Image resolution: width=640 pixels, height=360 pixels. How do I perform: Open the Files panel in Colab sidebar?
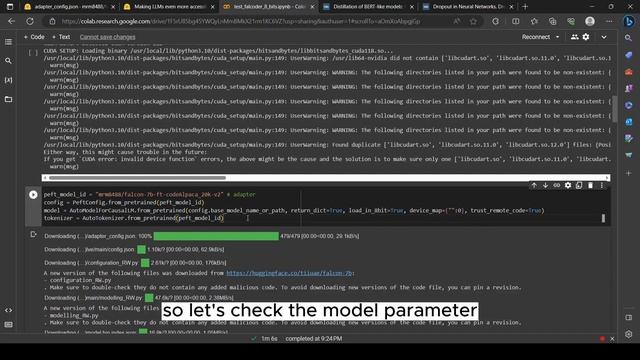(x=8, y=99)
